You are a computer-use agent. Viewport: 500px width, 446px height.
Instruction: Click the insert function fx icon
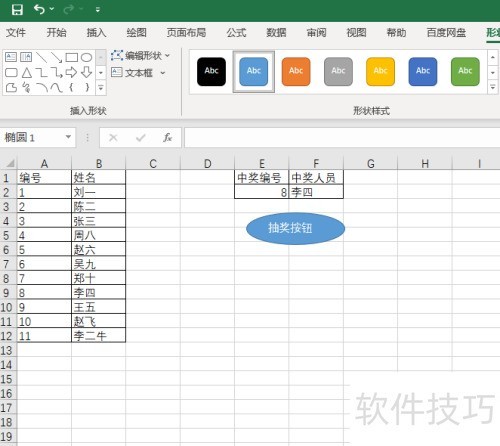click(x=167, y=137)
